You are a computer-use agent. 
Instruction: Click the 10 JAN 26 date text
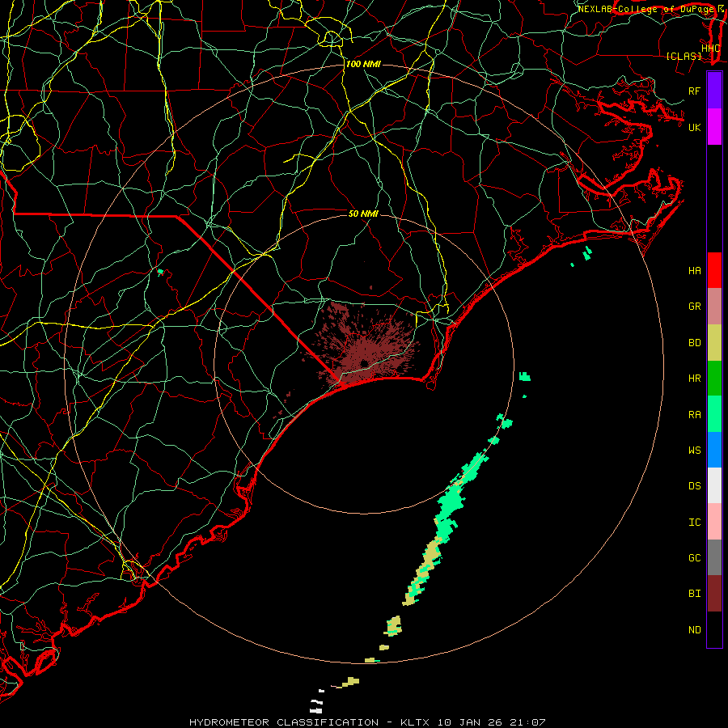coord(469,722)
